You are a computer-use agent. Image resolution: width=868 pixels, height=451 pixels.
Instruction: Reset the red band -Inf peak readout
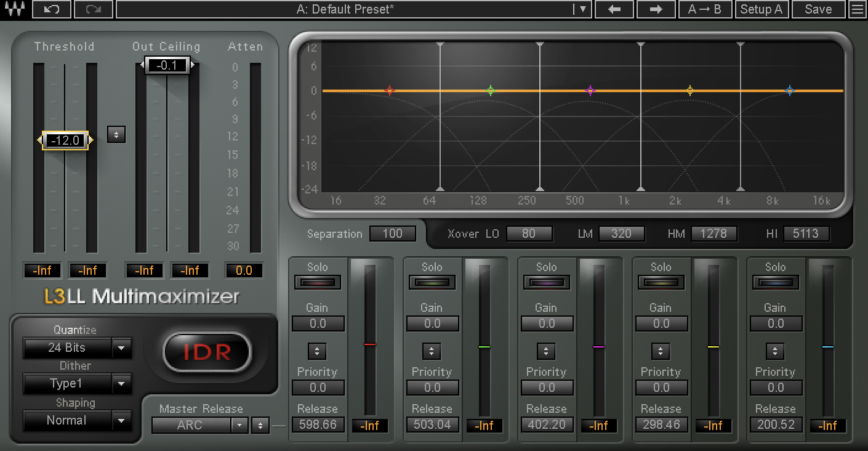371,426
